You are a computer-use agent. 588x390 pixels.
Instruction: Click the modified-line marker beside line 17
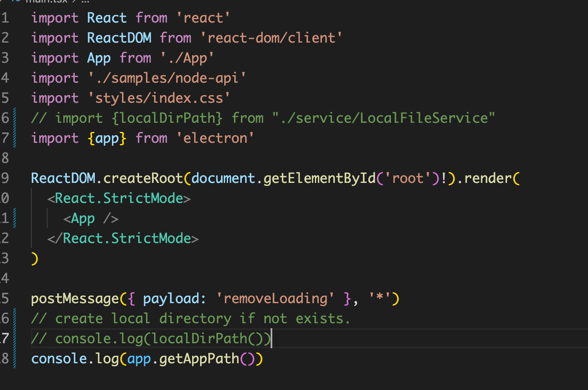pyautogui.click(x=15, y=338)
